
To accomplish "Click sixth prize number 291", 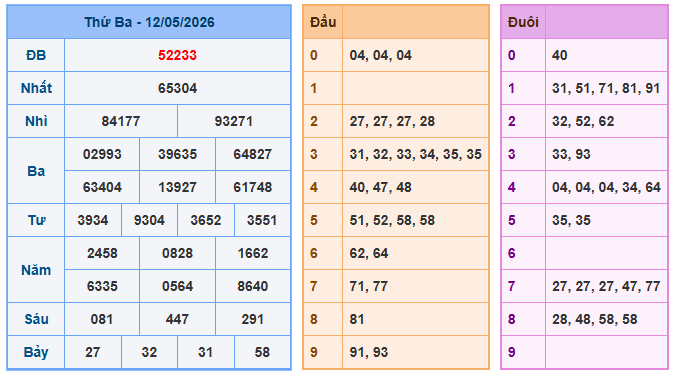I will click(253, 320).
